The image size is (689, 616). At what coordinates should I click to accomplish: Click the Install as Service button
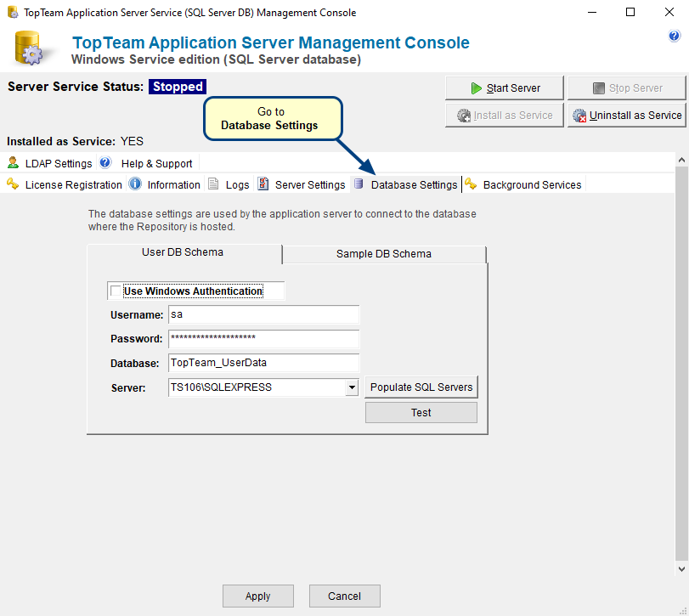pyautogui.click(x=505, y=115)
